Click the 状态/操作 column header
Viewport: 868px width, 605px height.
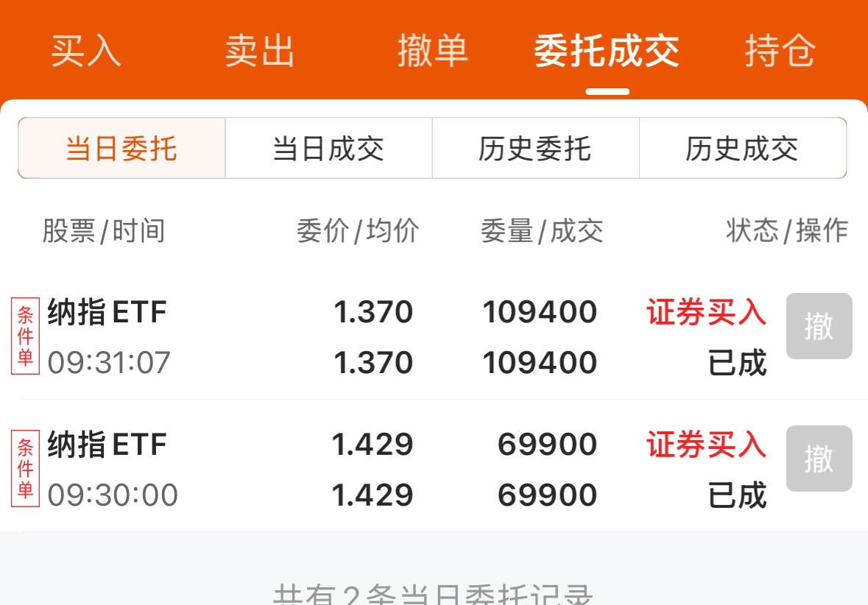pyautogui.click(x=786, y=231)
